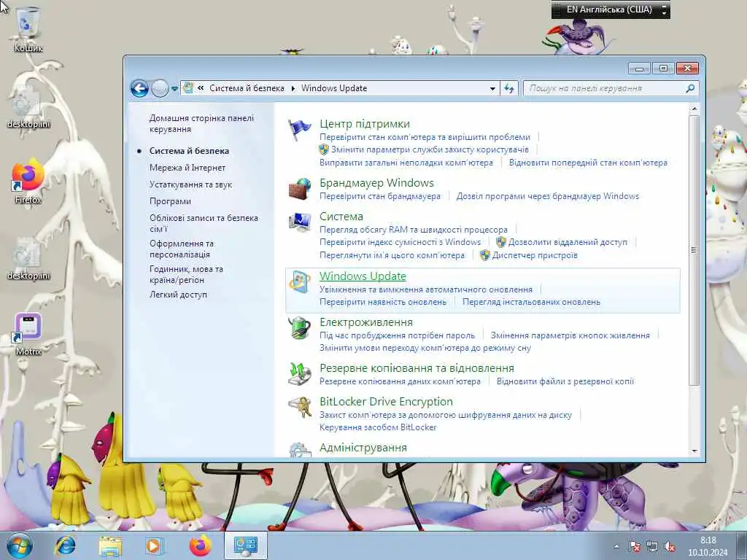Open the Система computer monitor icon
747x560 pixels.
pyautogui.click(x=300, y=222)
